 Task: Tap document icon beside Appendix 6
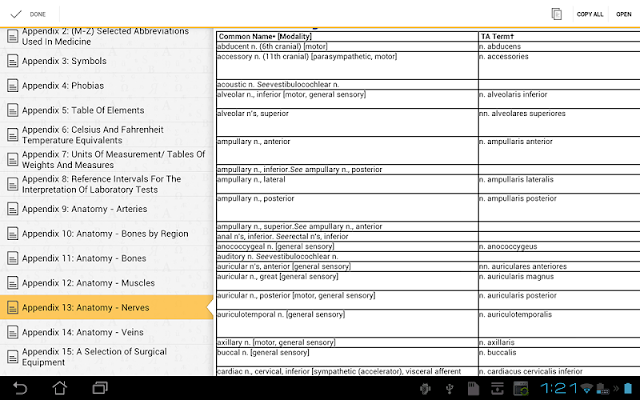pos(13,135)
